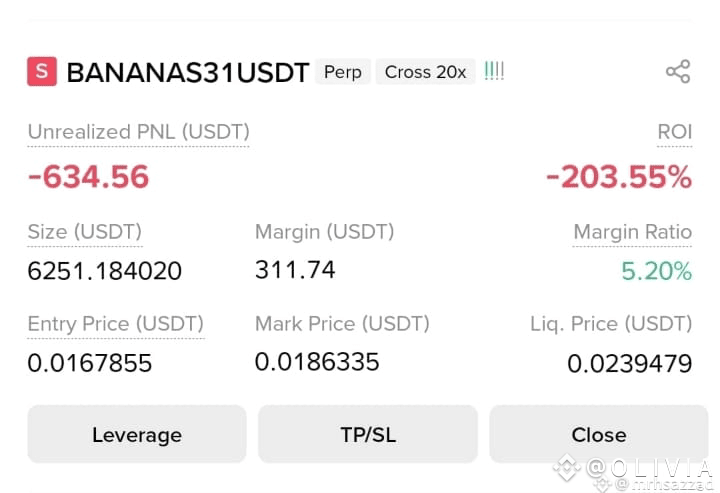Tap the 0.0186335 mark price value
This screenshot has width=720, height=493.
pos(317,362)
